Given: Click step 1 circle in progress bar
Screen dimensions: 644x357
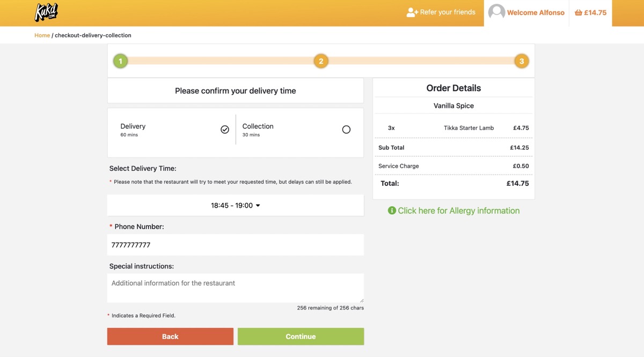Looking at the screenshot, I should 120,61.
